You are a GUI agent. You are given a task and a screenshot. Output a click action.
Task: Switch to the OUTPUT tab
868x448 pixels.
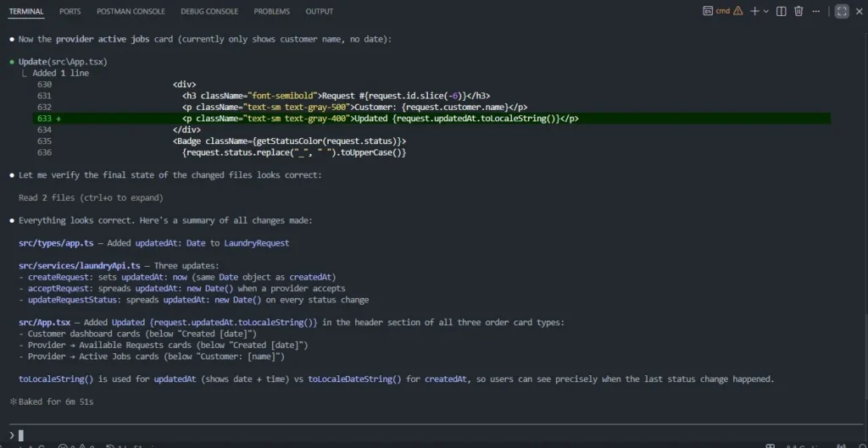(x=320, y=11)
